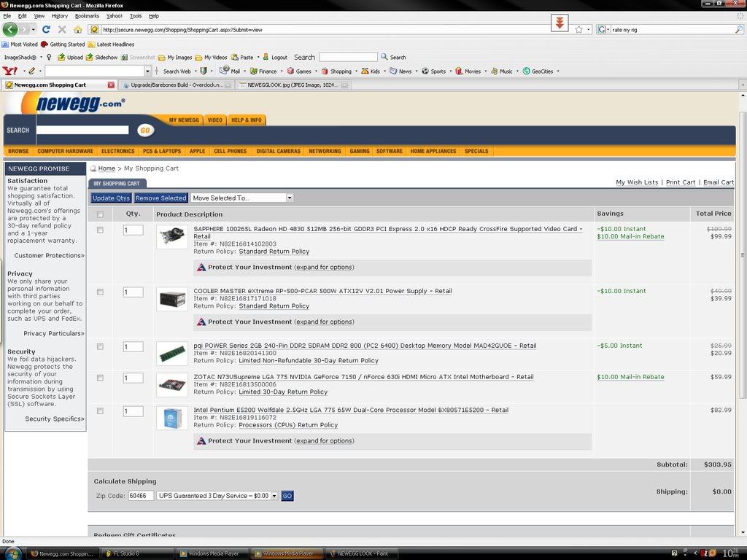The height and width of the screenshot is (560, 747).
Task: Click the Zip Code input field
Action: [x=140, y=496]
